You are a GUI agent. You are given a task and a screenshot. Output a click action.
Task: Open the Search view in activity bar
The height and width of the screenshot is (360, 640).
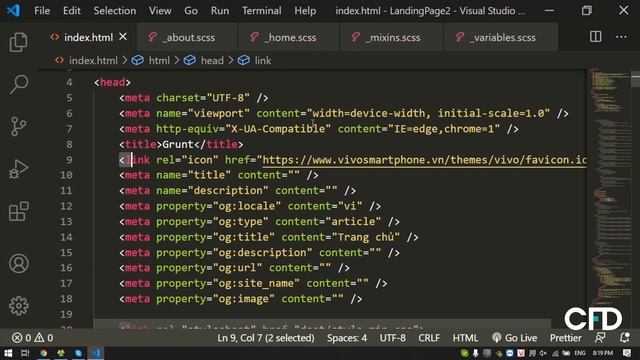coord(18,84)
